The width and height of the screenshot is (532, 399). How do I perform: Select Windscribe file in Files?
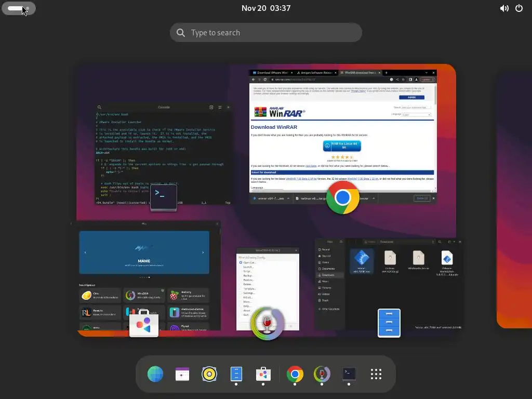coord(418,260)
